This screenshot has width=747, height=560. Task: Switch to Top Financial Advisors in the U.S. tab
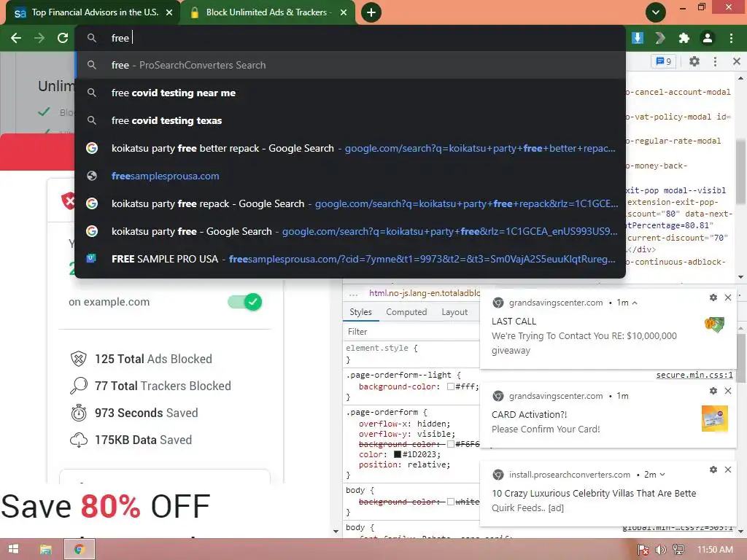[x=93, y=12]
